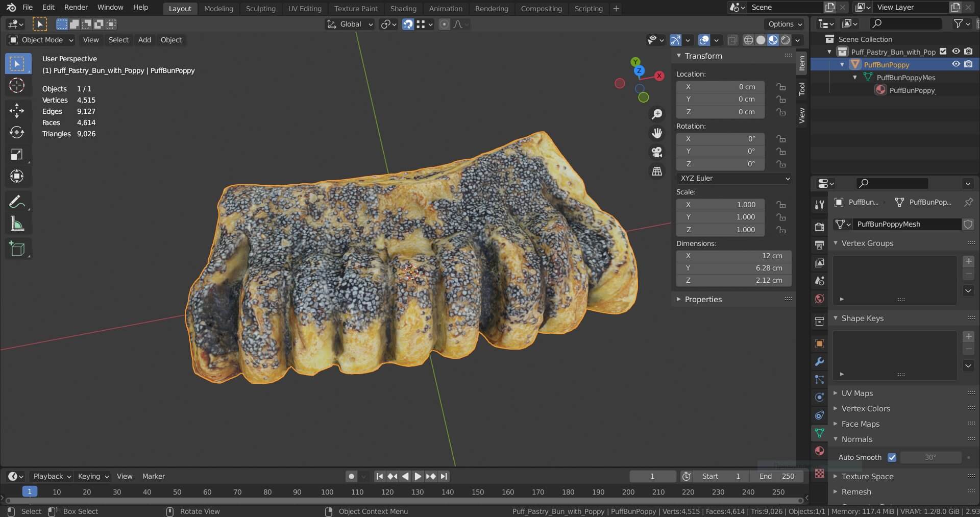980x517 pixels.
Task: Open the Modifier properties wrench tab
Action: [819, 361]
